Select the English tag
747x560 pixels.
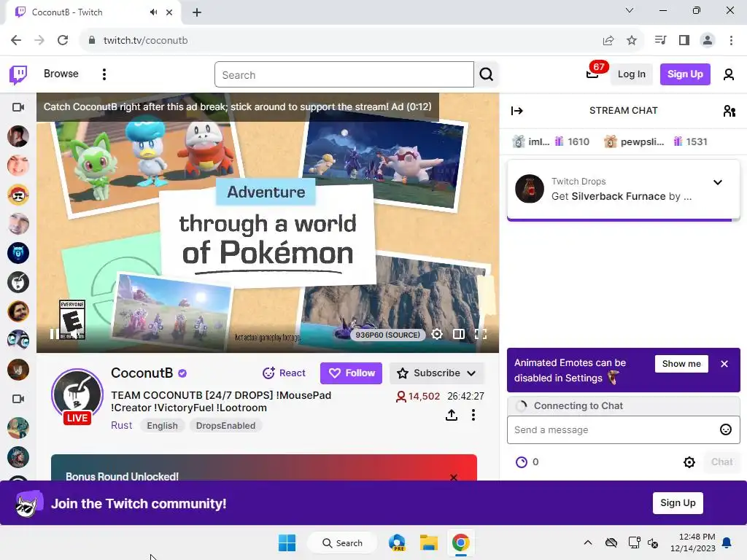[x=162, y=426]
